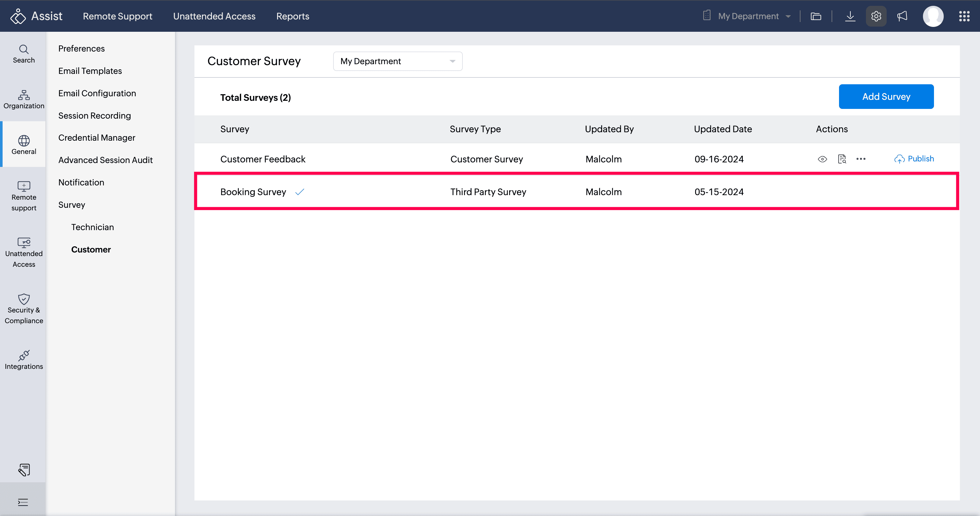980x516 pixels.
Task: Open the Unattended Access top menu
Action: coord(214,16)
